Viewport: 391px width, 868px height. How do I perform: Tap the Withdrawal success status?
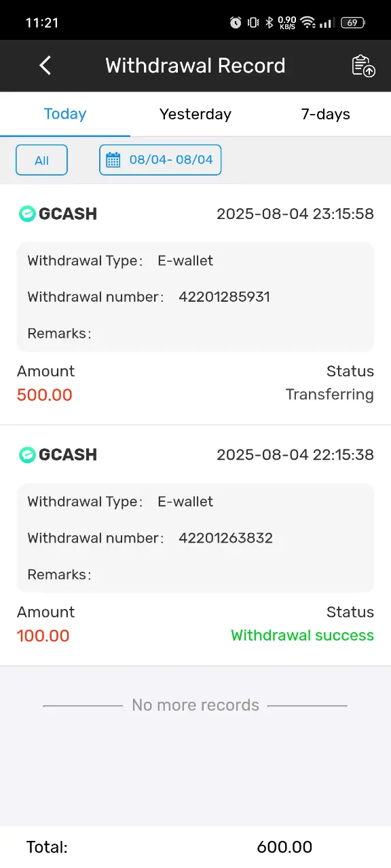pos(303,635)
